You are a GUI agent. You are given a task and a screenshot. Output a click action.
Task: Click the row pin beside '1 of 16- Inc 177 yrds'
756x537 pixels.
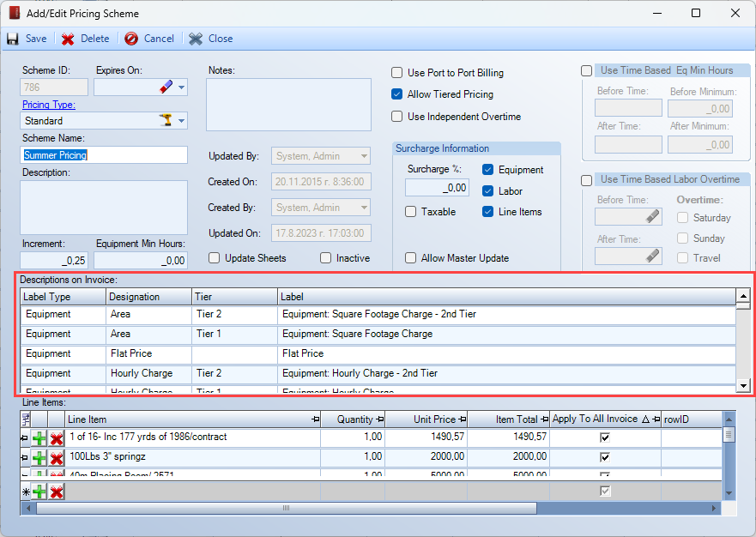(x=24, y=438)
